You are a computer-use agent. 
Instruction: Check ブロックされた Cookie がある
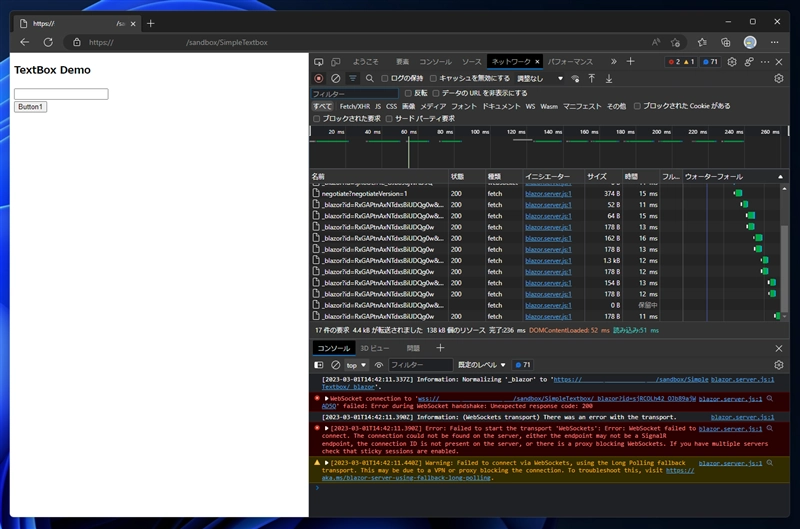pos(637,106)
